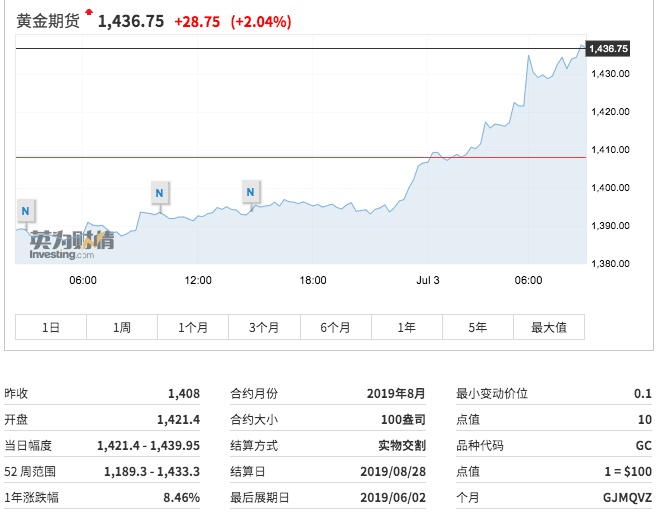This screenshot has width=659, height=520.
Task: Click the 2019年8月 contract month value
Action: coord(396,394)
